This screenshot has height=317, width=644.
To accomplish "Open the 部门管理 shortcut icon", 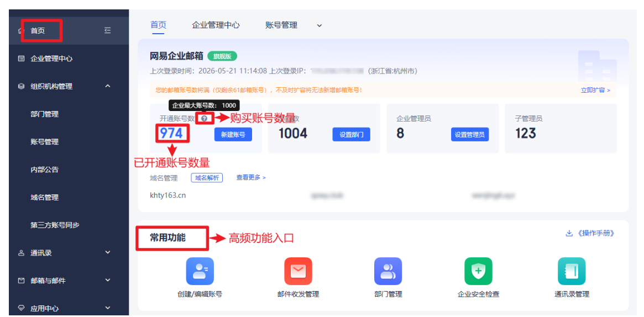I will [x=388, y=271].
